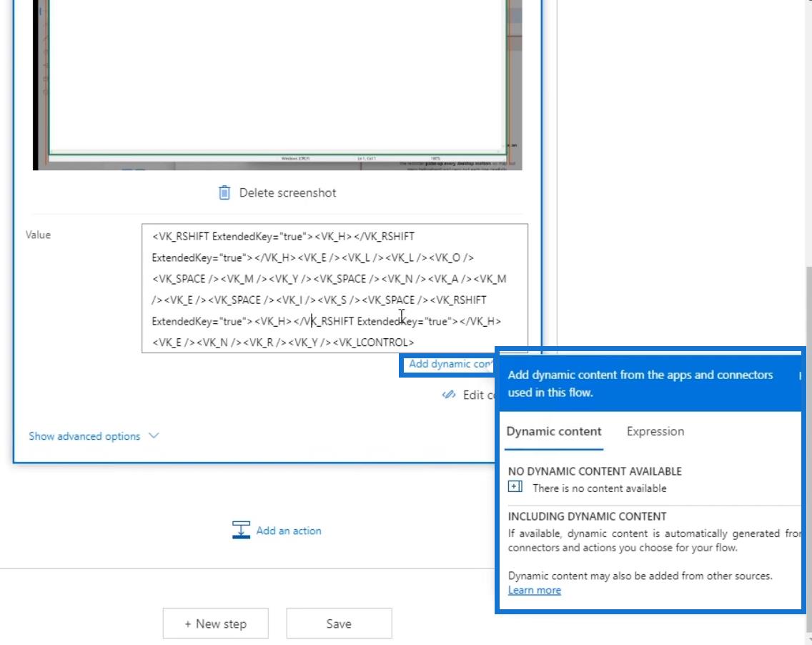
Task: Click the trash icon beside Delete screenshot
Action: tap(224, 193)
